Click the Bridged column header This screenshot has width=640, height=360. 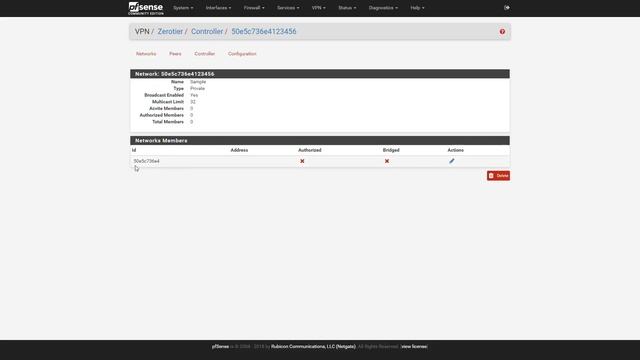pyautogui.click(x=391, y=150)
